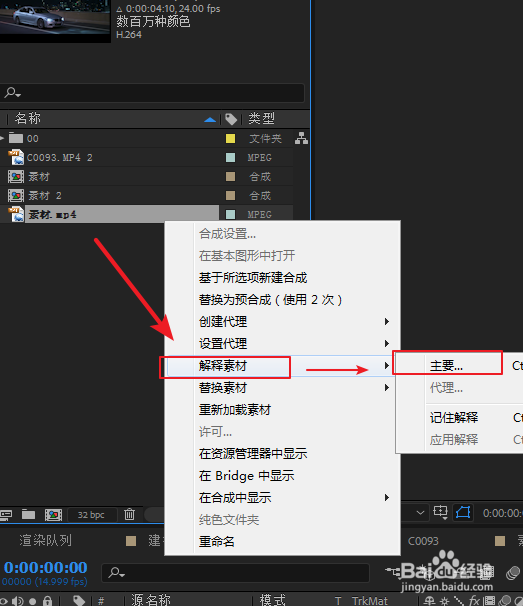Click the quality slash switch column icon
This screenshot has width=523, height=606.
459,601
